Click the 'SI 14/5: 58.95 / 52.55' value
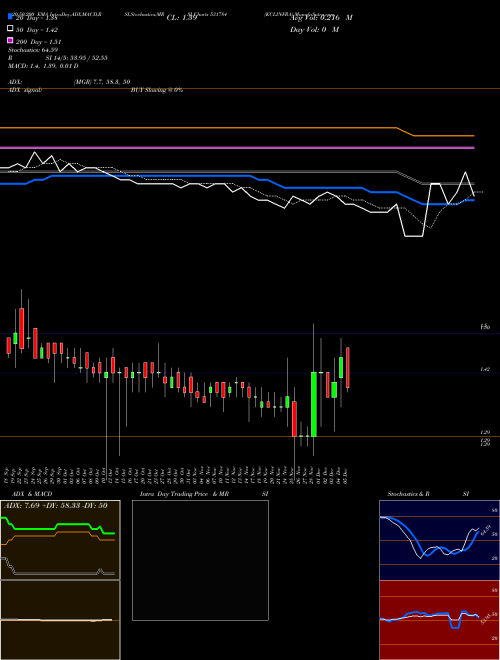 tap(77, 58)
